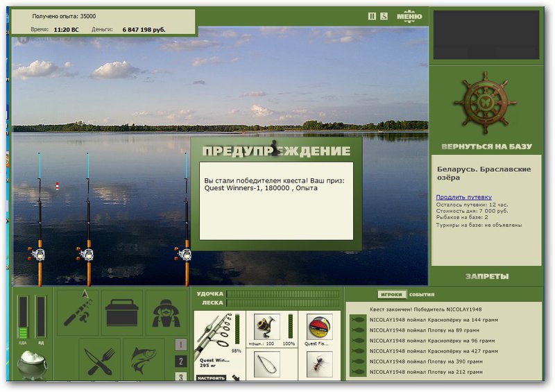The image size is (555, 392).
Task: Switch to the ИГРОКИ tab
Action: [391, 294]
